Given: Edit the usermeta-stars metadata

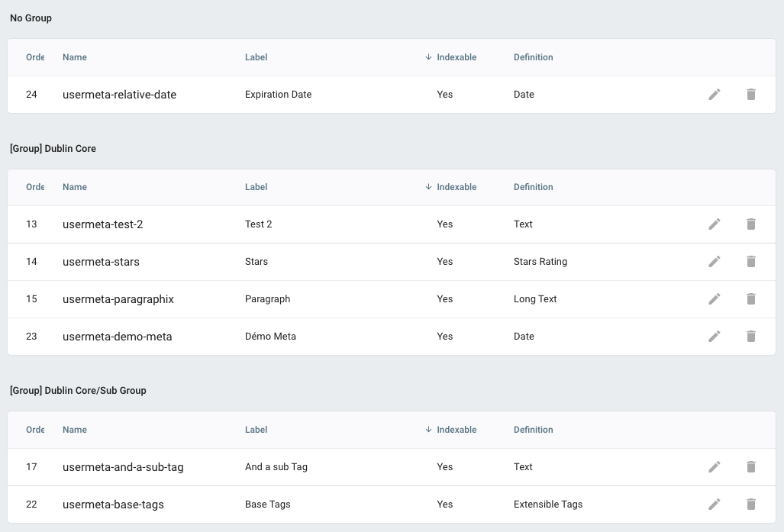Looking at the screenshot, I should click(715, 262).
